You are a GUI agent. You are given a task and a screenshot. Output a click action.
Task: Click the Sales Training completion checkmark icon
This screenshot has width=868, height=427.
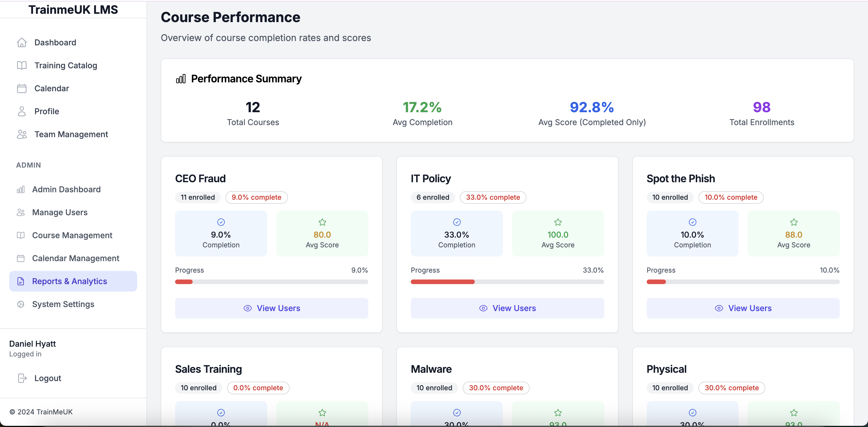point(221,413)
